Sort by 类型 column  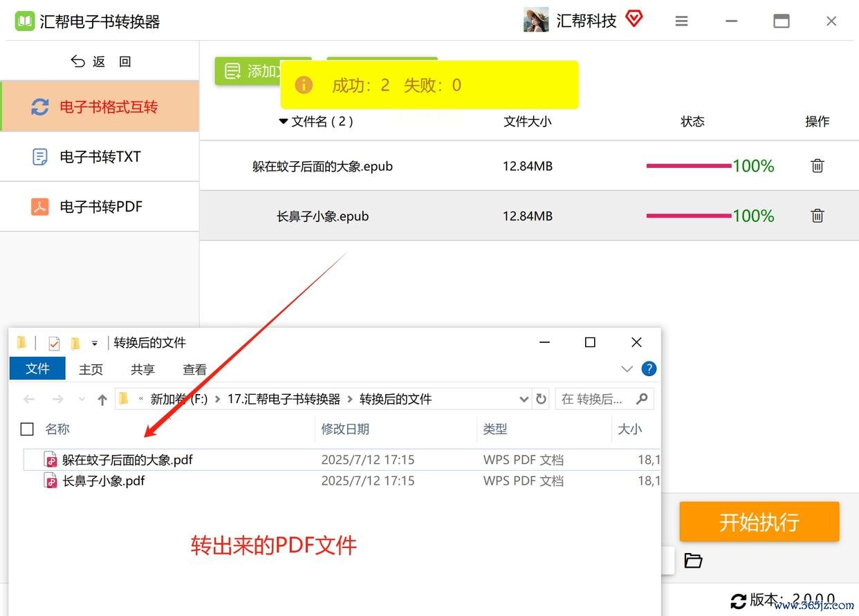pyautogui.click(x=495, y=429)
